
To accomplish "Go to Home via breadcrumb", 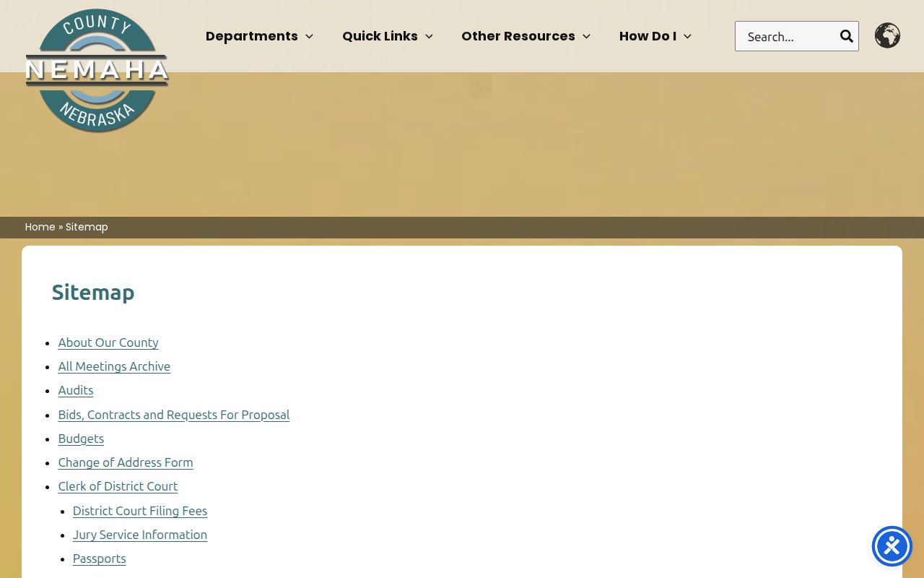I will click(40, 227).
